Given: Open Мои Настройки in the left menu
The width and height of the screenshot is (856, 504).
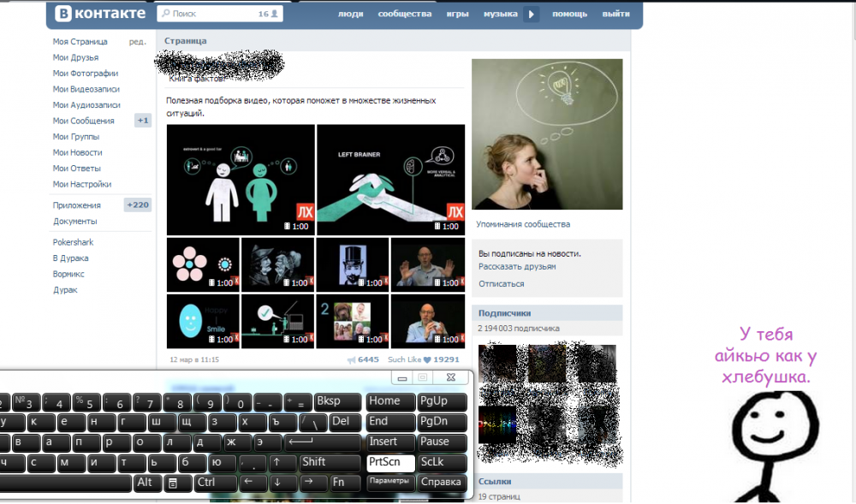Looking at the screenshot, I should click(x=82, y=184).
